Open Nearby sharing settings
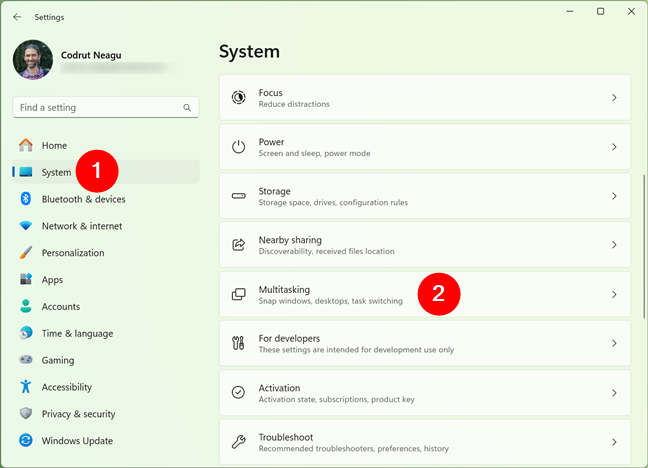Viewport: 648px width, 468px height. coord(425,245)
